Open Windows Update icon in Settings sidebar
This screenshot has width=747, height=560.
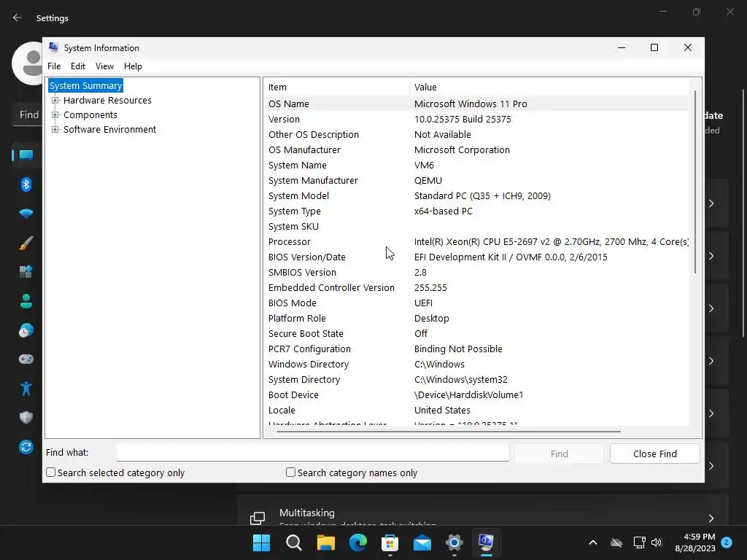pos(26,447)
